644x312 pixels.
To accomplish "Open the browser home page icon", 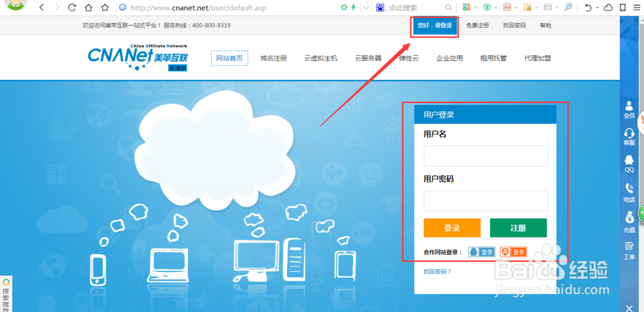I will click(88, 7).
